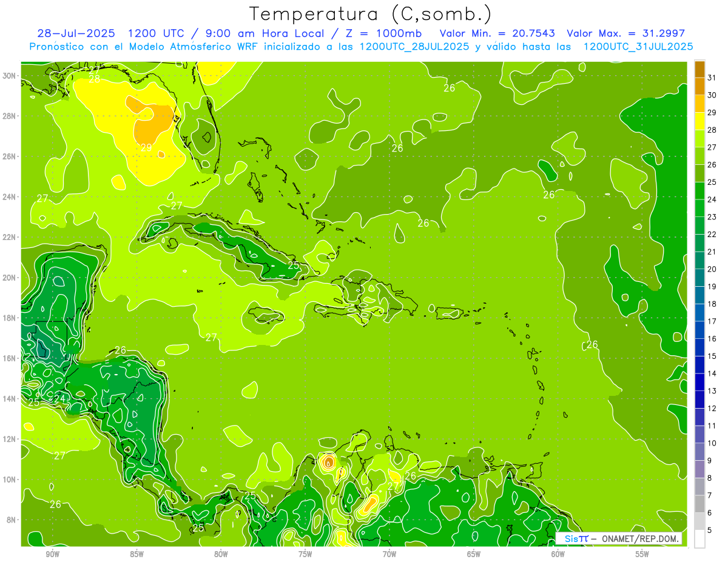This screenshot has width=728, height=562.
Task: Click the 18N latitude axis label
Action: [x=10, y=318]
